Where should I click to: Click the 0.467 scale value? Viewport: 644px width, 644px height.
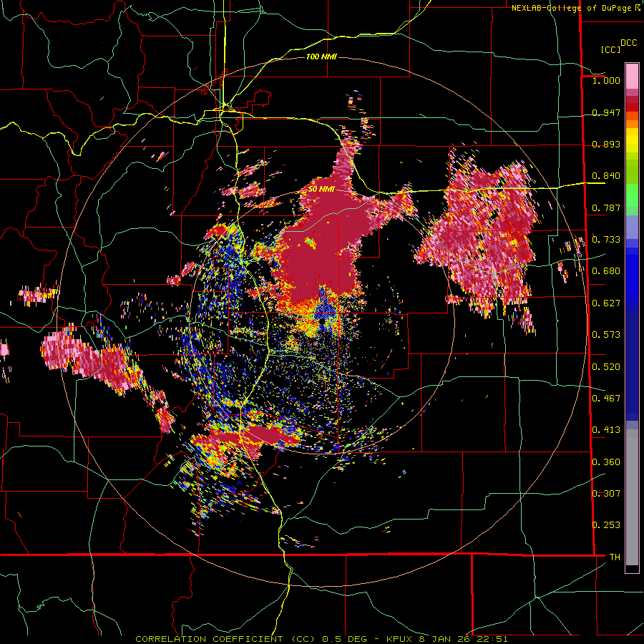(x=606, y=399)
